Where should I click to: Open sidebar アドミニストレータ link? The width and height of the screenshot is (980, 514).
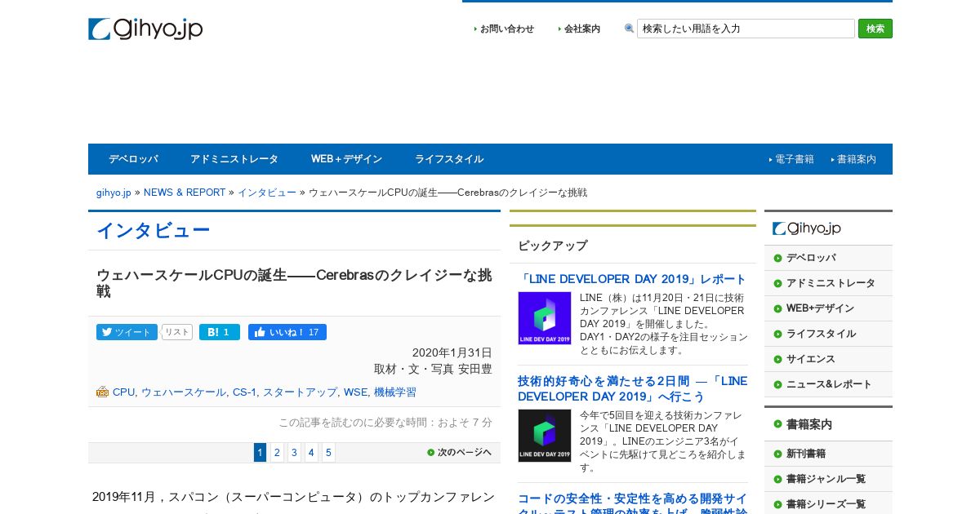click(x=831, y=283)
